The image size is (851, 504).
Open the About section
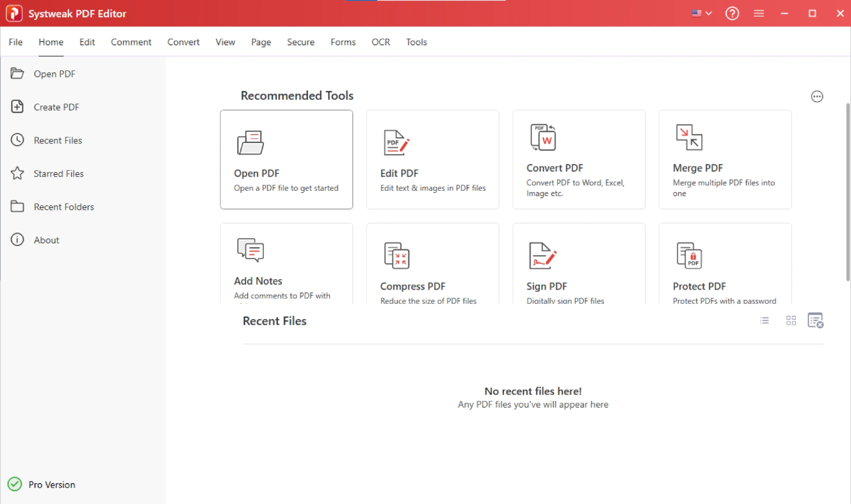(46, 240)
